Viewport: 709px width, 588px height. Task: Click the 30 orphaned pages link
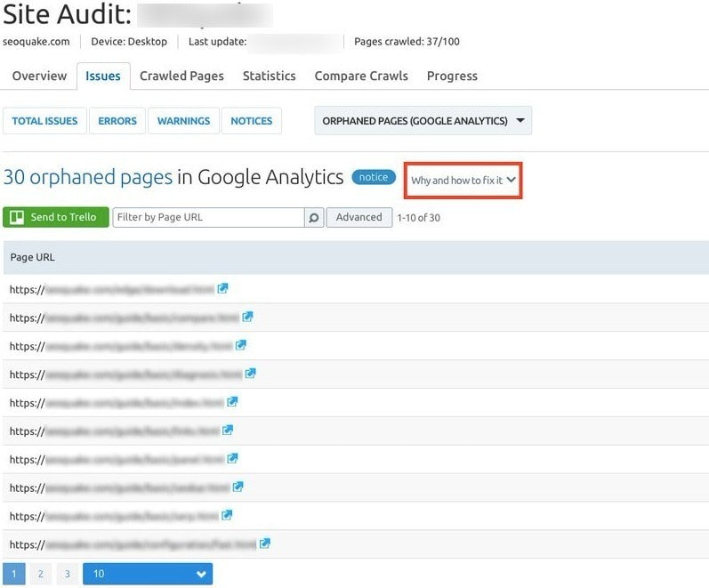88,177
